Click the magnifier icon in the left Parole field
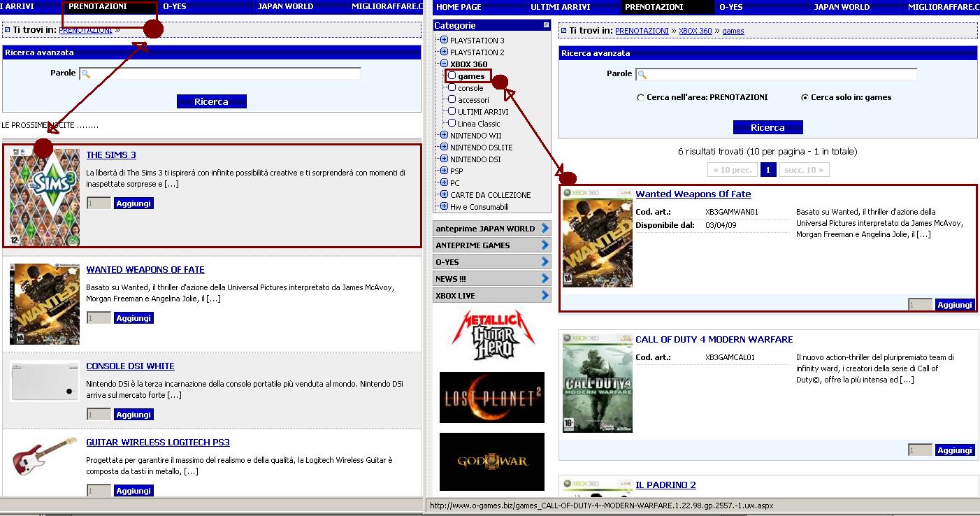Viewport: 980px width, 516px height. click(86, 73)
